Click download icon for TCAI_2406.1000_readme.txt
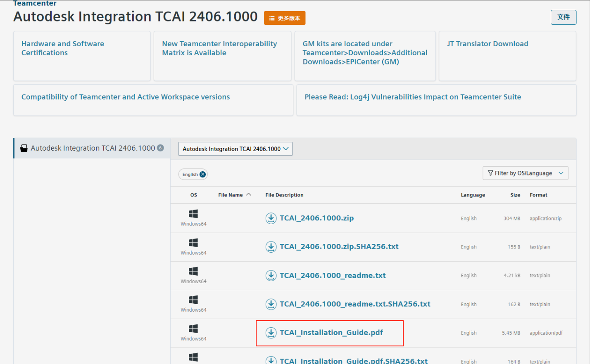Screen dimensions: 590x364 (x=271, y=275)
